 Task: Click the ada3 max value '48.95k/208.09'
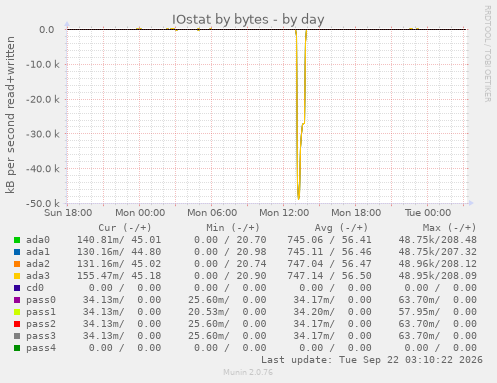(x=437, y=276)
